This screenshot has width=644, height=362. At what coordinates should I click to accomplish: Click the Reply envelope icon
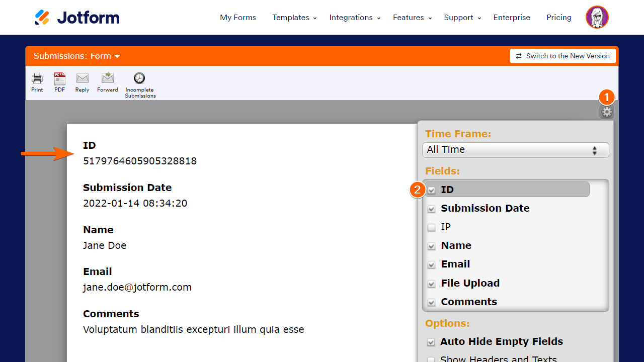click(83, 78)
